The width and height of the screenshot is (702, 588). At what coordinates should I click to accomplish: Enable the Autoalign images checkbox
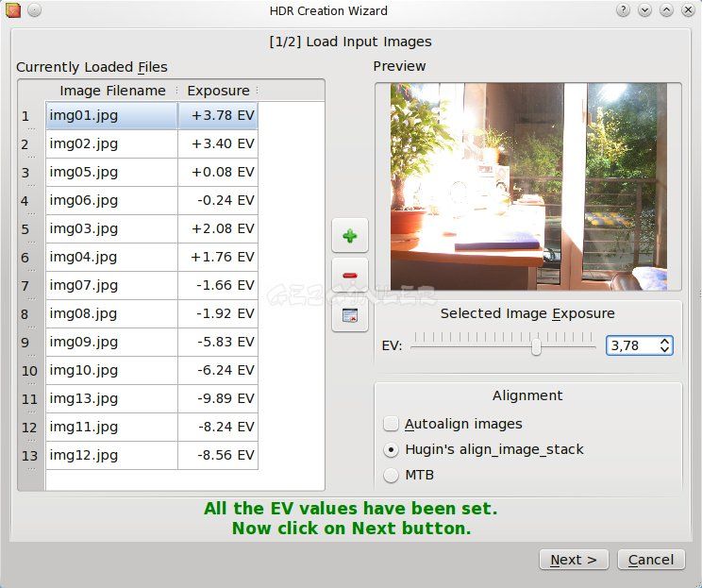(x=391, y=424)
